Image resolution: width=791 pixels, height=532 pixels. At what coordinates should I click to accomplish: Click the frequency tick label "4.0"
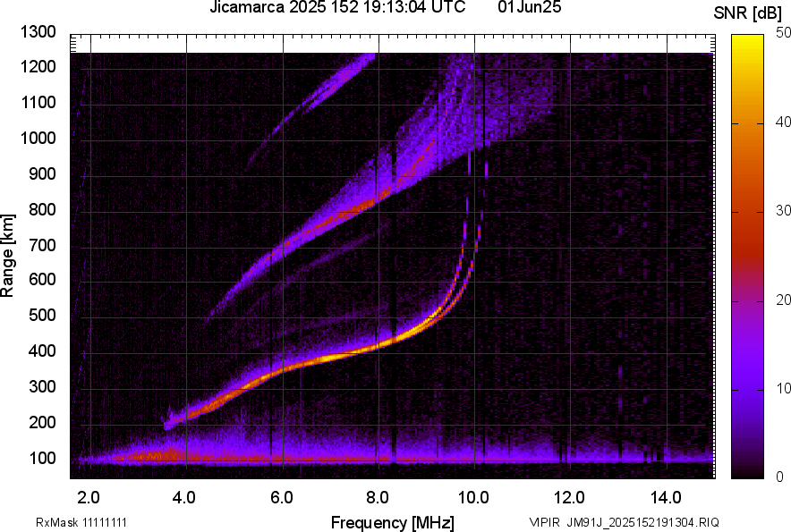click(184, 498)
